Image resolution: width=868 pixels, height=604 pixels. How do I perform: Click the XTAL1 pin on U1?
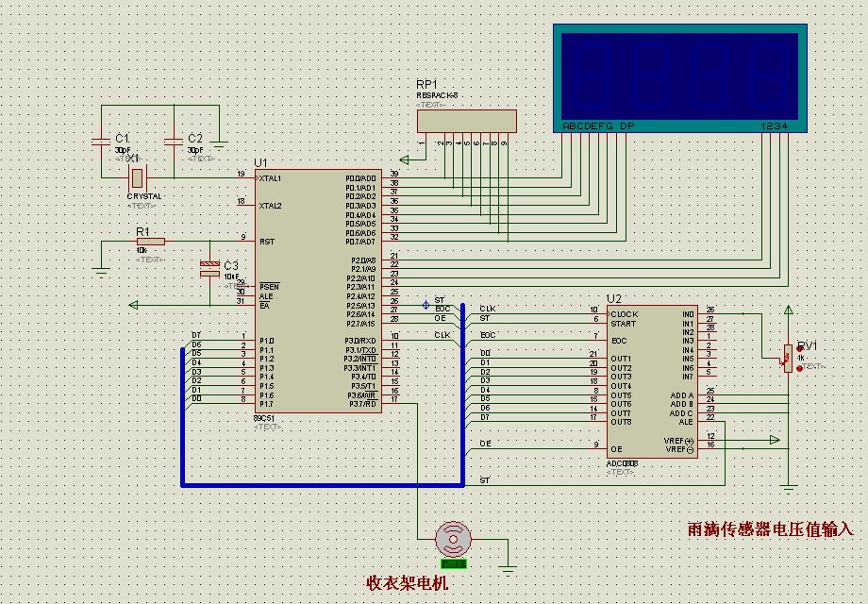tap(270, 178)
